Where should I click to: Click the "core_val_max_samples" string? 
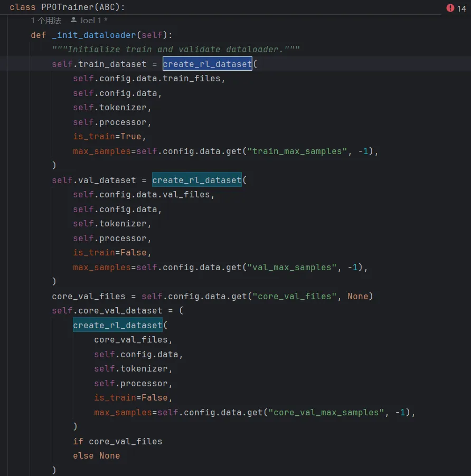(326, 412)
